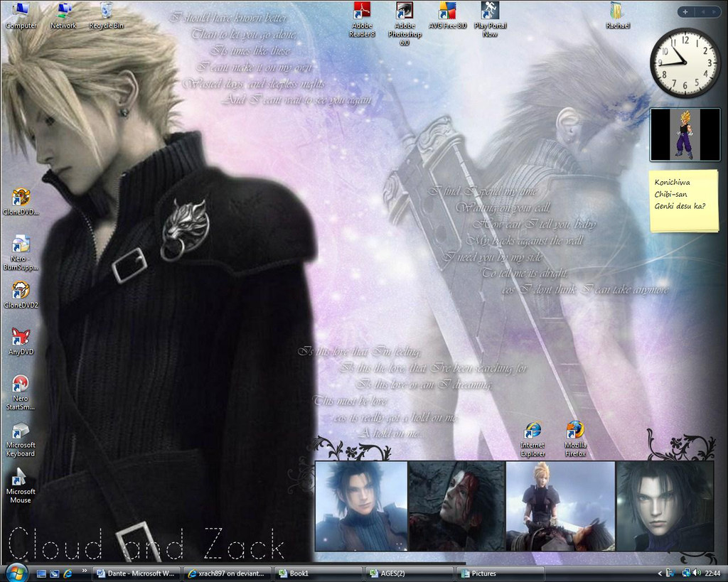Image resolution: width=728 pixels, height=582 pixels.
Task: Open the Rachael folder on the desktop
Action: pos(618,16)
